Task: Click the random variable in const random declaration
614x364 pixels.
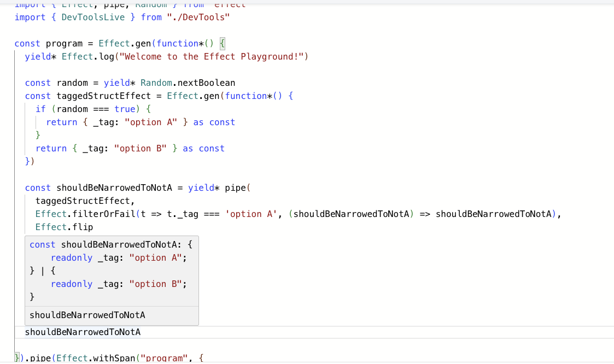Action: tap(72, 83)
